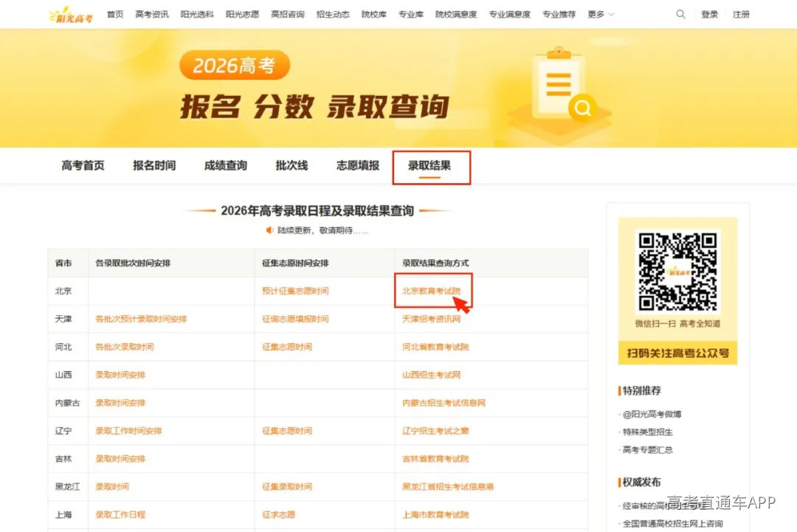
Task: Open 内蒙古 录取时间安排 link
Action: click(120, 403)
